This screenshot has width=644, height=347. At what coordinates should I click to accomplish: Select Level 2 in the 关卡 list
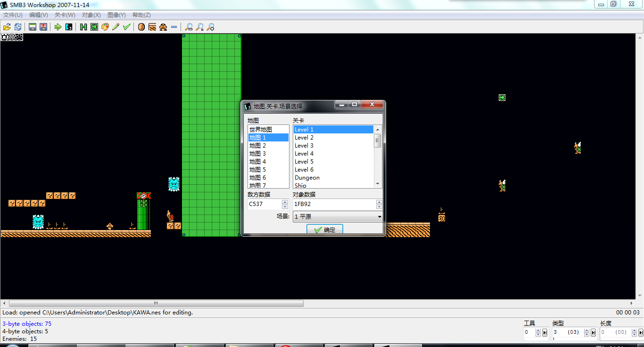333,138
